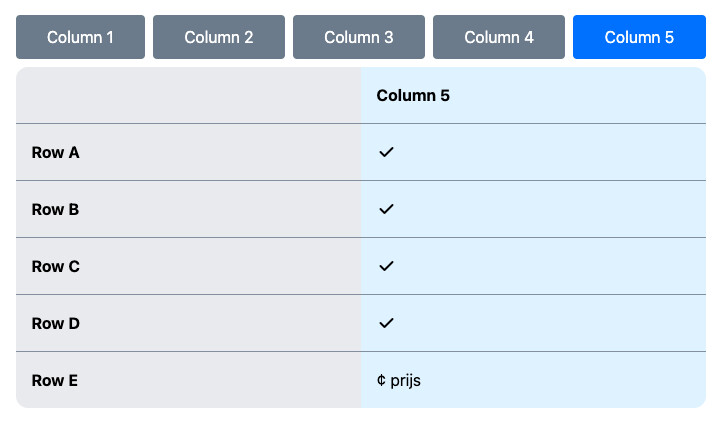
Task: Open the Column 2 tab
Action: click(x=219, y=38)
